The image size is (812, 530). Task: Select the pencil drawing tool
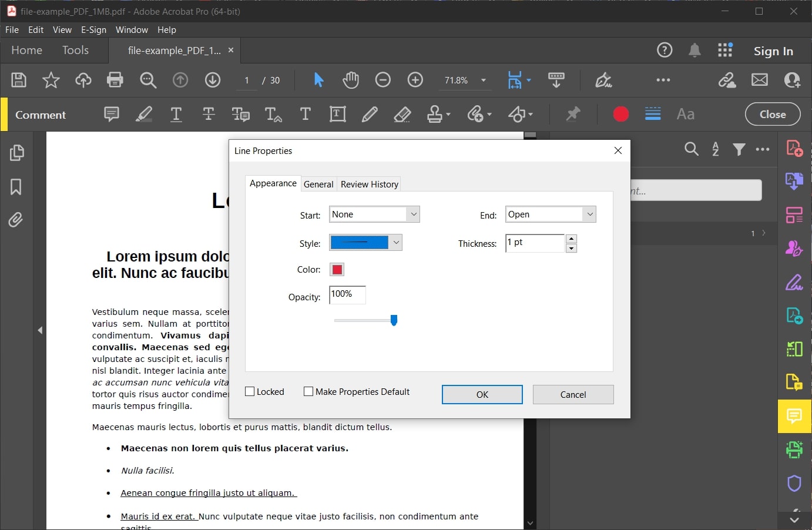tap(370, 114)
